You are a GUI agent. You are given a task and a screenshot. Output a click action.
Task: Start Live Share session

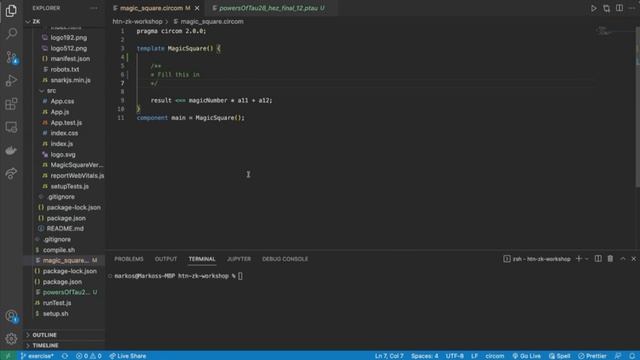[128, 356]
